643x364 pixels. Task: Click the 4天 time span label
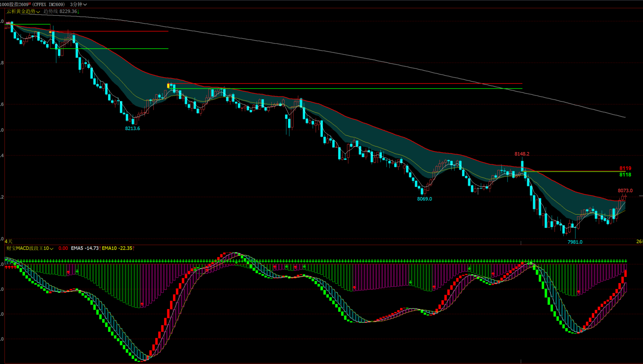click(8, 241)
